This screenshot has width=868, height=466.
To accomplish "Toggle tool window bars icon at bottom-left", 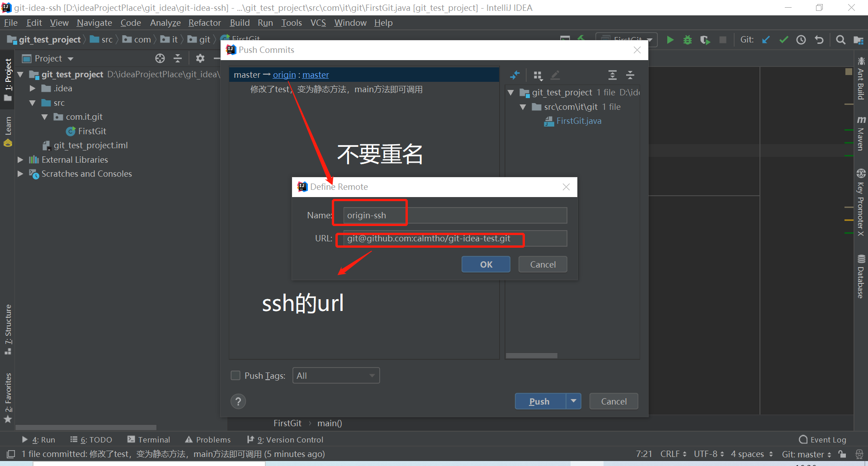I will click(x=11, y=454).
